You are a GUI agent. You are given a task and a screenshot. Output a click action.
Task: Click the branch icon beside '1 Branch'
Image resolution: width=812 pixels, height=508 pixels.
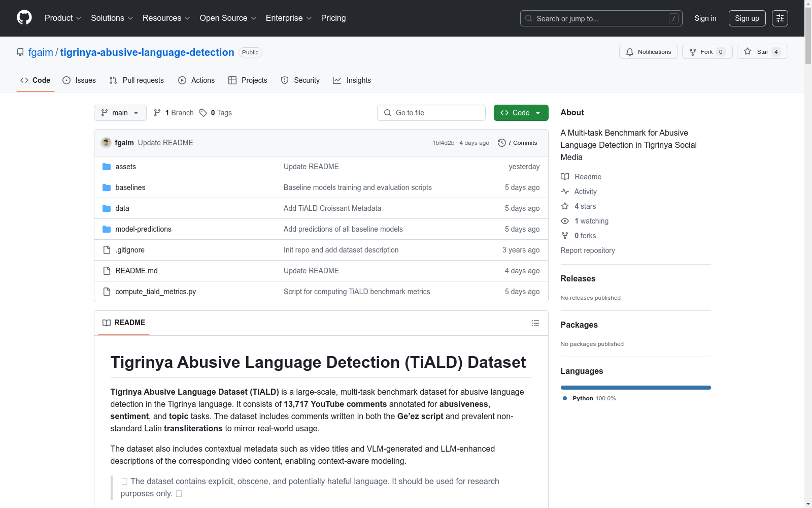[157, 113]
